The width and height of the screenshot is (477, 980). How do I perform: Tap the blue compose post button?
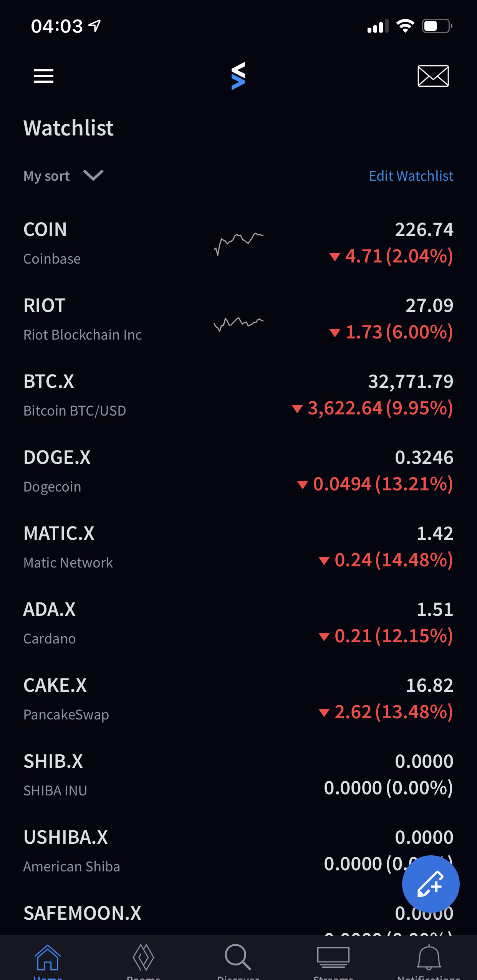tap(431, 884)
